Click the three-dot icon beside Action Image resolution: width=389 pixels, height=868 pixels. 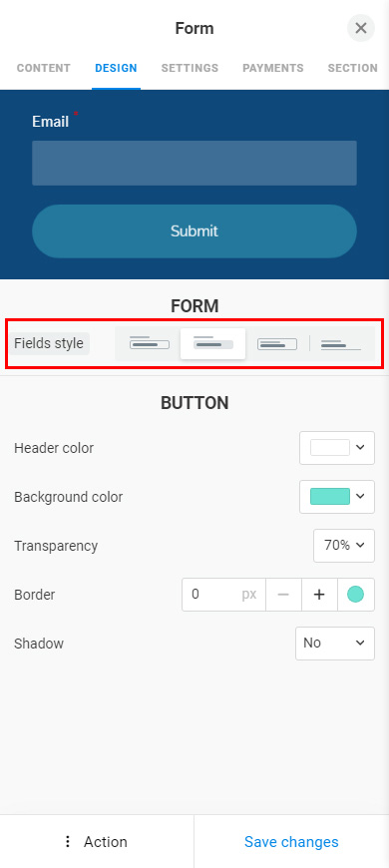coord(68,842)
